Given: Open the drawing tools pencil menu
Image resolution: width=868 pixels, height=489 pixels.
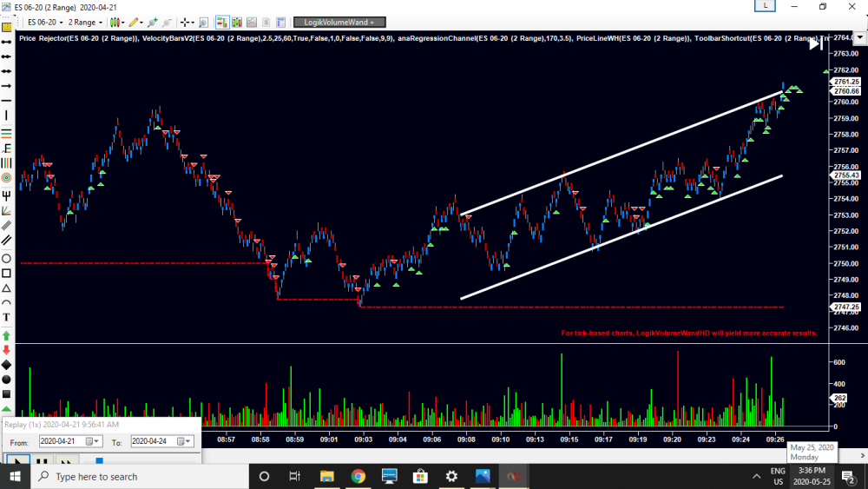Looking at the screenshot, I should (133, 22).
